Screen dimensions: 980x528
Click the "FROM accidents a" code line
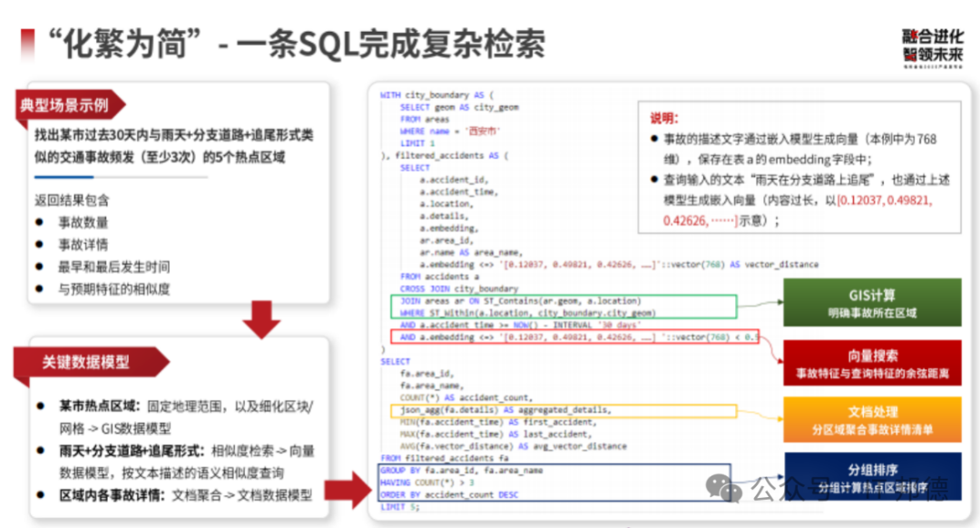pyautogui.click(x=440, y=277)
